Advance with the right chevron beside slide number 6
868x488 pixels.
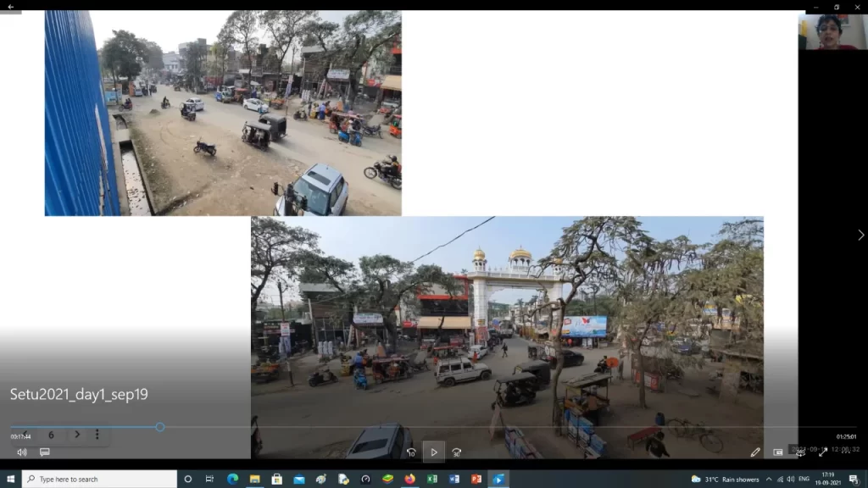click(77, 435)
